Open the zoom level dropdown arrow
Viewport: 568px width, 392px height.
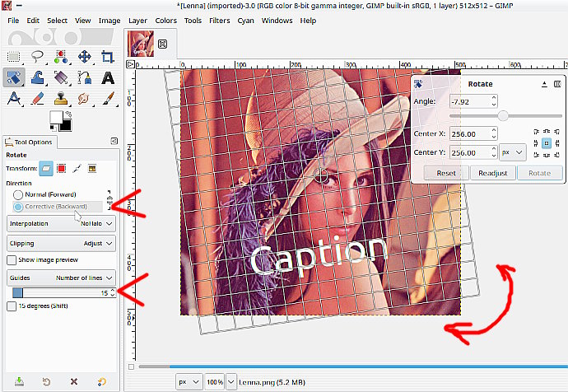pos(230,382)
